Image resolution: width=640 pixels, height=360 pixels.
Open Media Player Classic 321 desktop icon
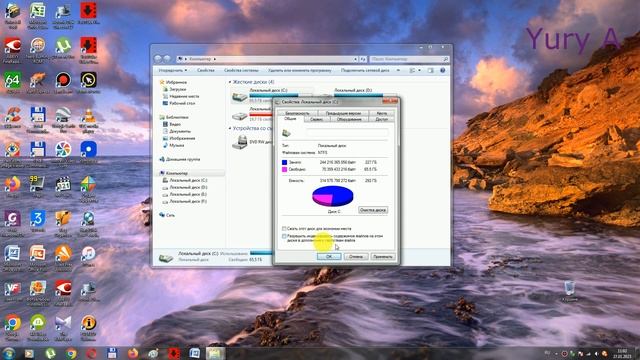(63, 184)
